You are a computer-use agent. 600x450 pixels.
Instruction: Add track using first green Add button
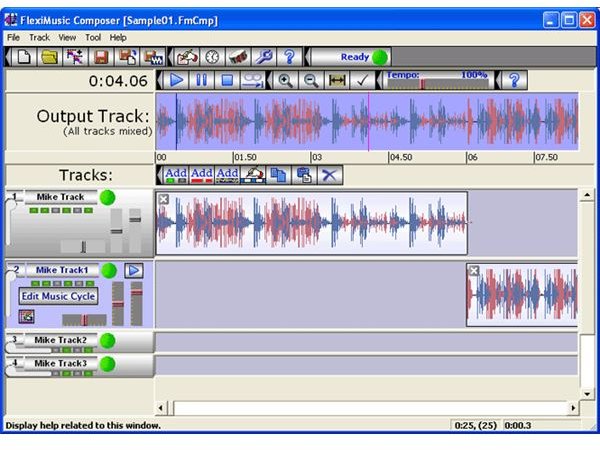pyautogui.click(x=176, y=175)
